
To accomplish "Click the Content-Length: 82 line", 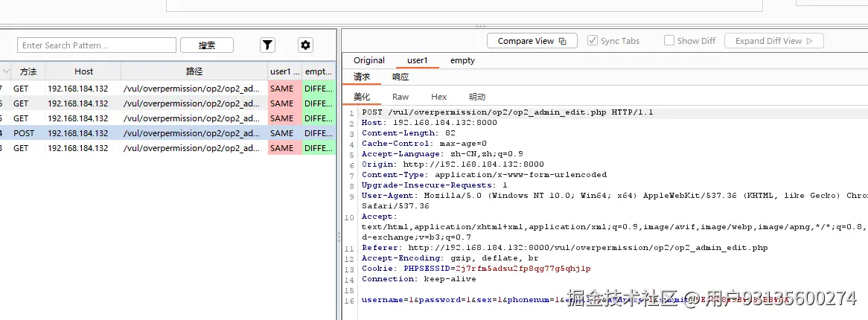I will [x=409, y=133].
